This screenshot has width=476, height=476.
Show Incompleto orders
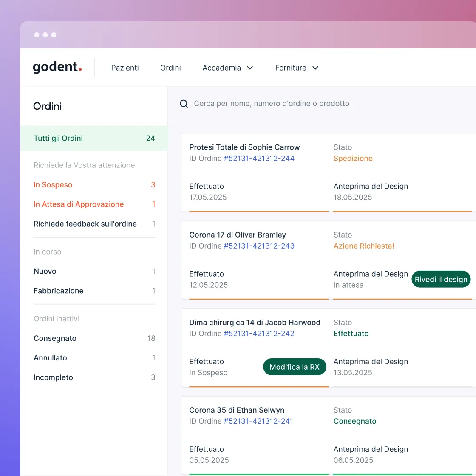[x=94, y=377]
